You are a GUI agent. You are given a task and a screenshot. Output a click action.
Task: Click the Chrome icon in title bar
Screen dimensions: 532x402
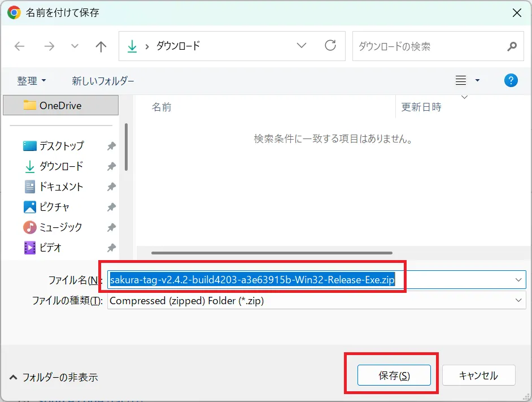click(x=14, y=12)
